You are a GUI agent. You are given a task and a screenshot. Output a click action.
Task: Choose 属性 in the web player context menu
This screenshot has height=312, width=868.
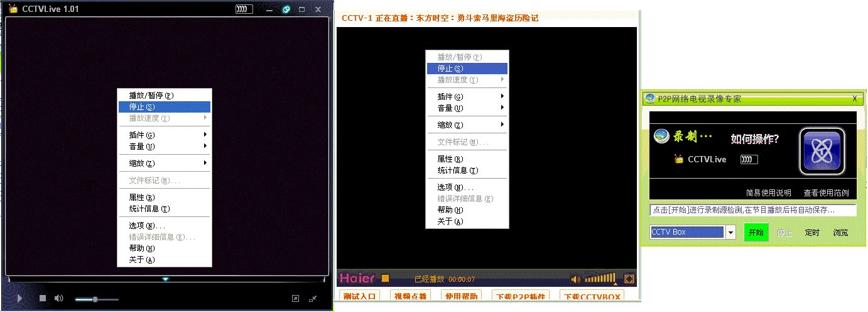pyautogui.click(x=467, y=159)
